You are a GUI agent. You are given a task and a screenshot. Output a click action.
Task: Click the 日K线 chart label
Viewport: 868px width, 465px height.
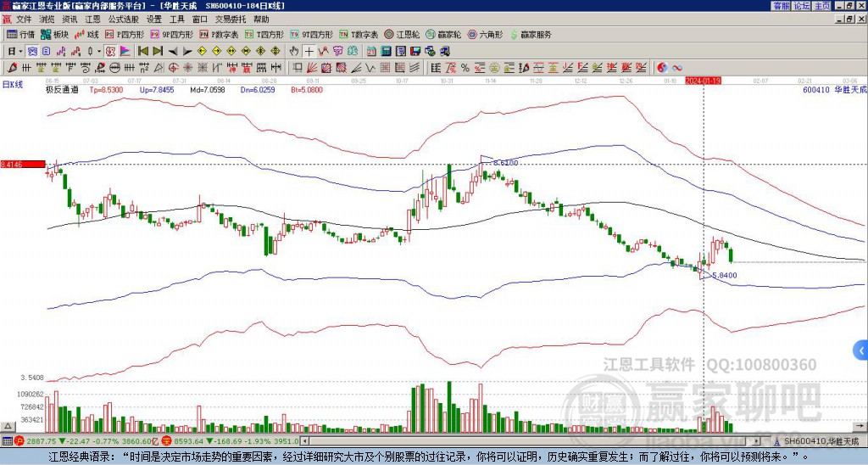pos(12,84)
